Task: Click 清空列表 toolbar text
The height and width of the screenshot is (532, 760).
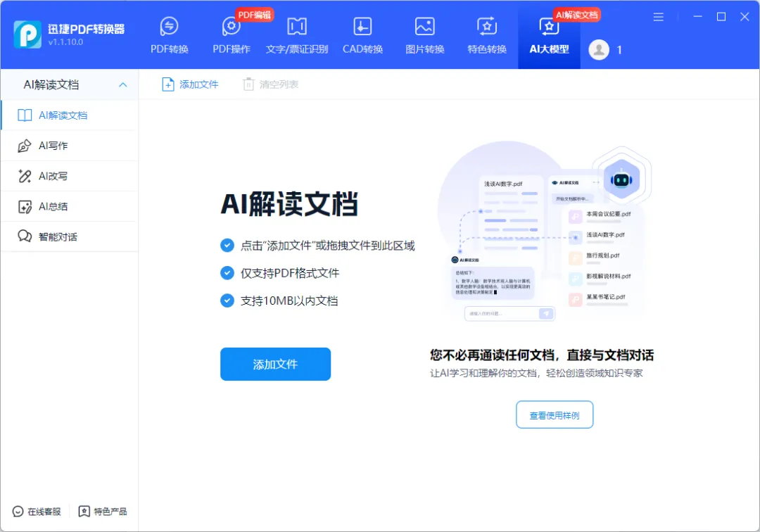Action: click(x=279, y=84)
